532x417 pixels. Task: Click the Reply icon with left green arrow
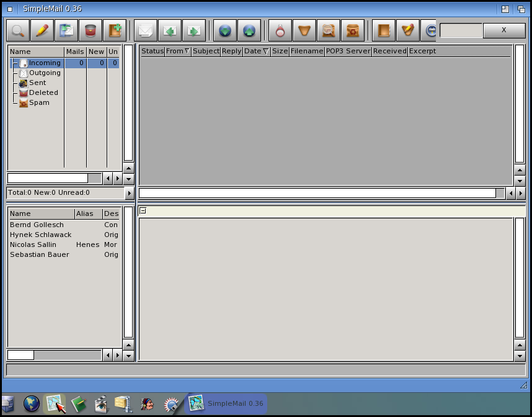coord(170,30)
